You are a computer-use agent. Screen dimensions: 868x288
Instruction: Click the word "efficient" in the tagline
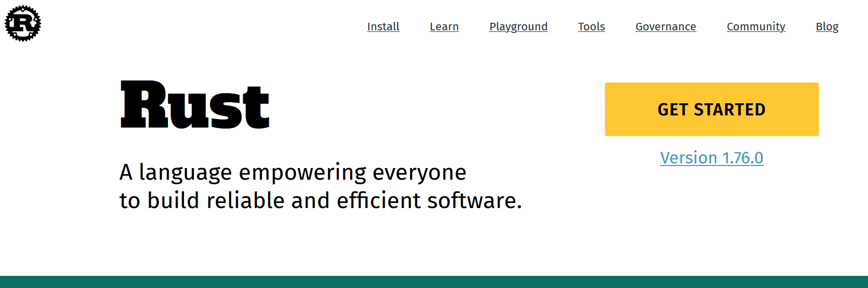coord(378,200)
